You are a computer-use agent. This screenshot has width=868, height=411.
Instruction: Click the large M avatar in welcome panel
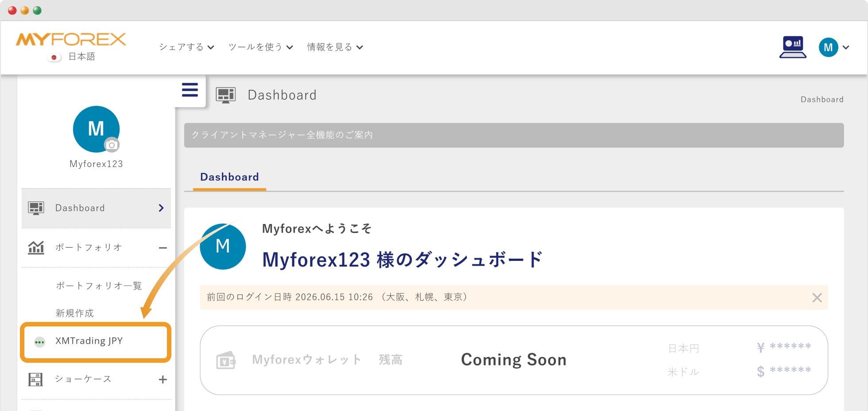click(x=223, y=246)
